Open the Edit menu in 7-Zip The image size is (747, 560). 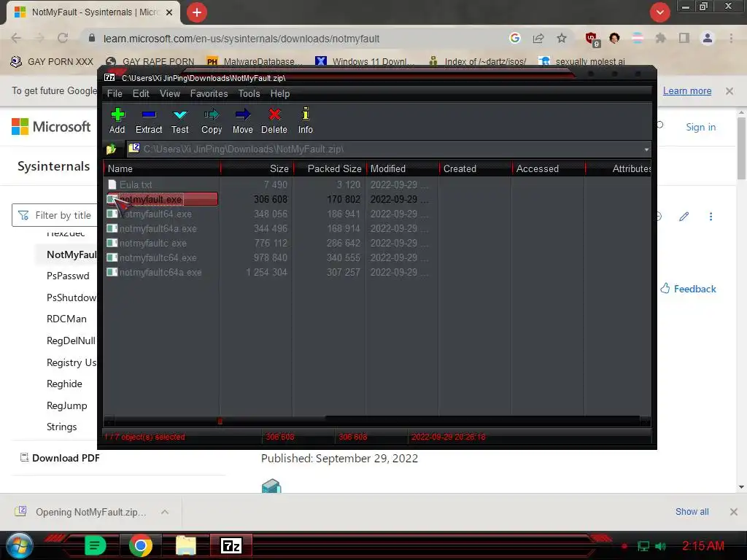(x=141, y=94)
